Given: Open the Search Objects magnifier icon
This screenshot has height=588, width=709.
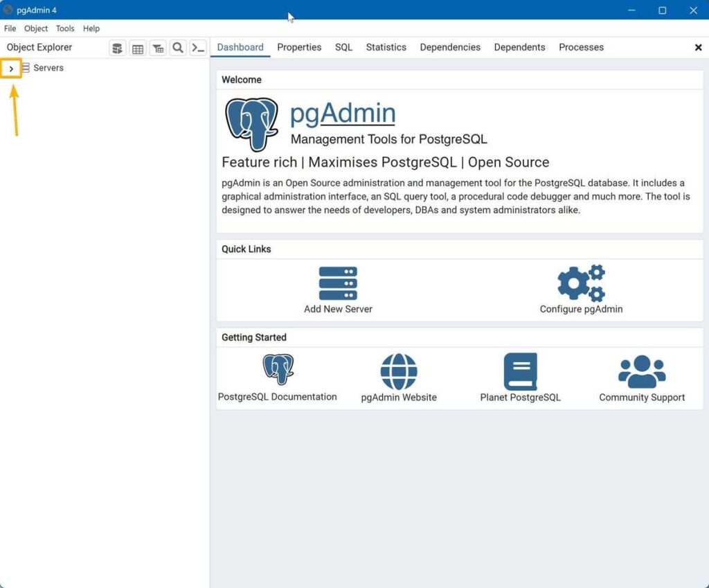Looking at the screenshot, I should (178, 48).
